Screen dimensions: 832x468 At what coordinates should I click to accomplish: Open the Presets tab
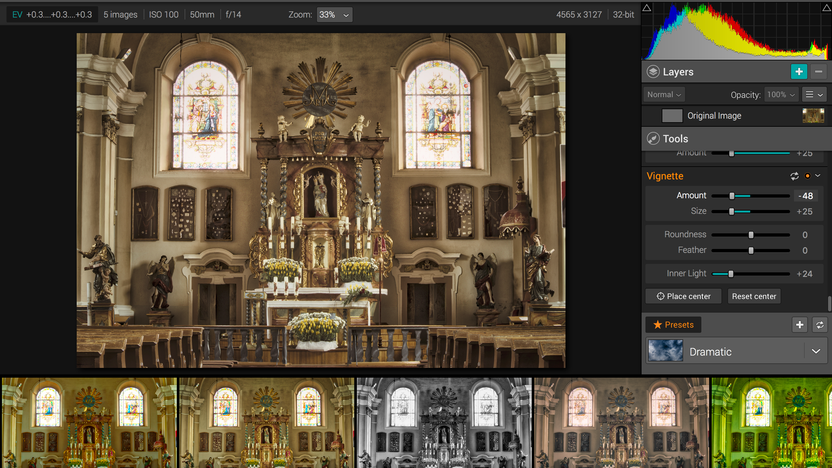click(673, 325)
